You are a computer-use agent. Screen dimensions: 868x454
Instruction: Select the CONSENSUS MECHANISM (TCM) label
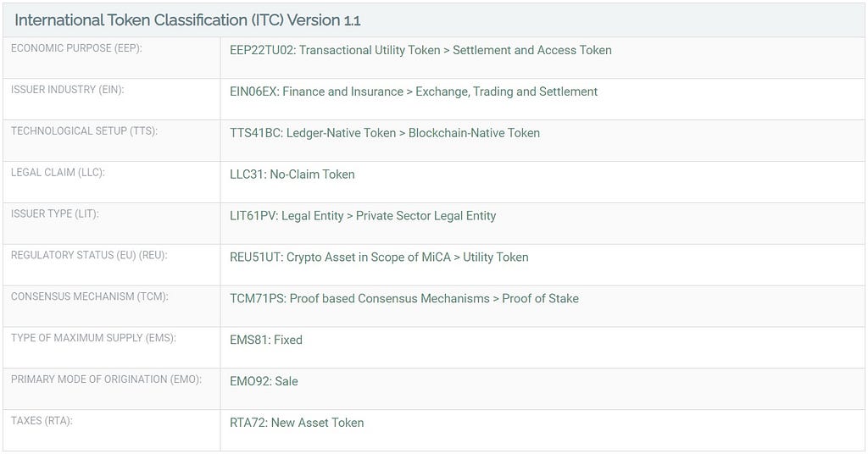coord(90,297)
